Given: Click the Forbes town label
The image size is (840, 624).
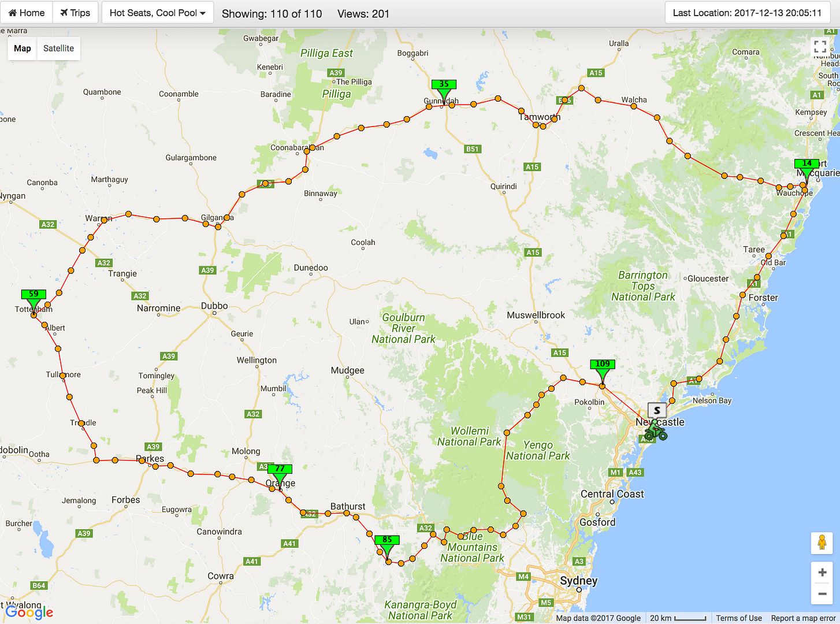Looking at the screenshot, I should click(x=125, y=500).
